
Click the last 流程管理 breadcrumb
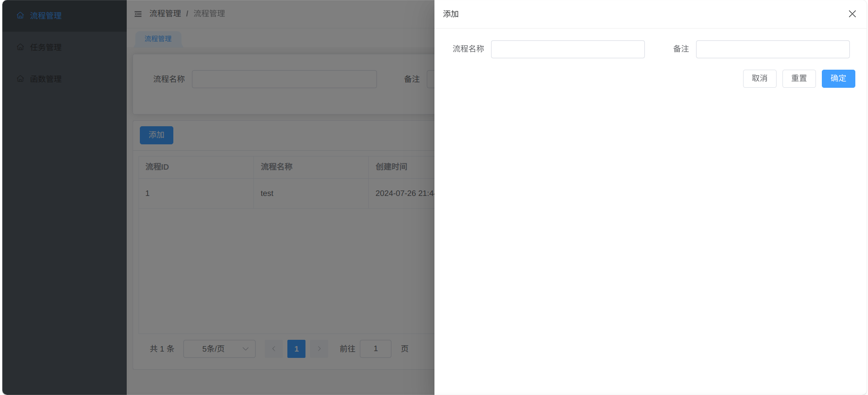(x=209, y=14)
